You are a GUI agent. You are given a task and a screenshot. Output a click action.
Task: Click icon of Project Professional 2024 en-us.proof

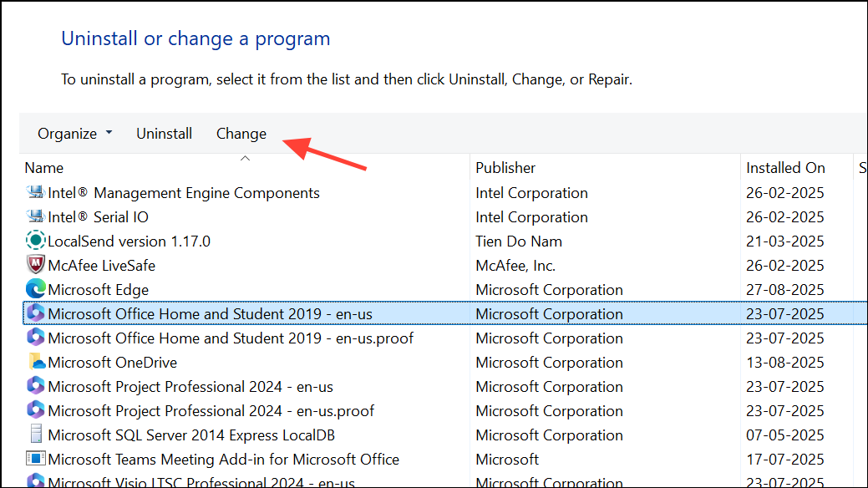(x=35, y=410)
